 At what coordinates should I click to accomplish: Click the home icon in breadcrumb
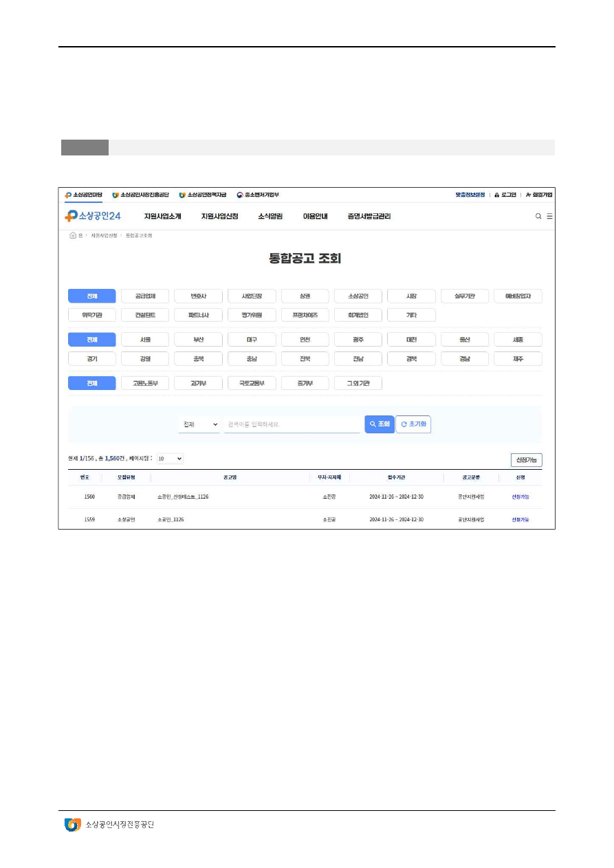(x=72, y=235)
